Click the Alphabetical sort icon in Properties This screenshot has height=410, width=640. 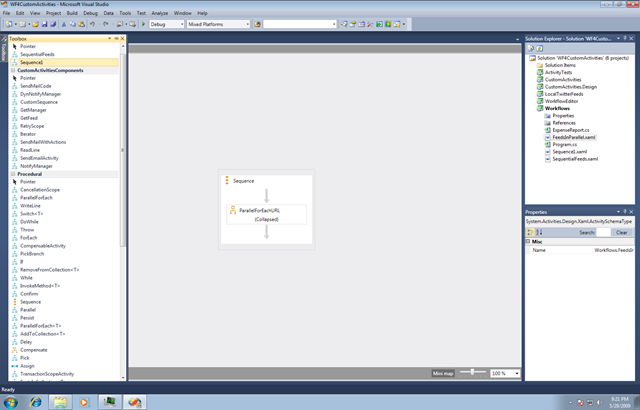click(x=539, y=232)
